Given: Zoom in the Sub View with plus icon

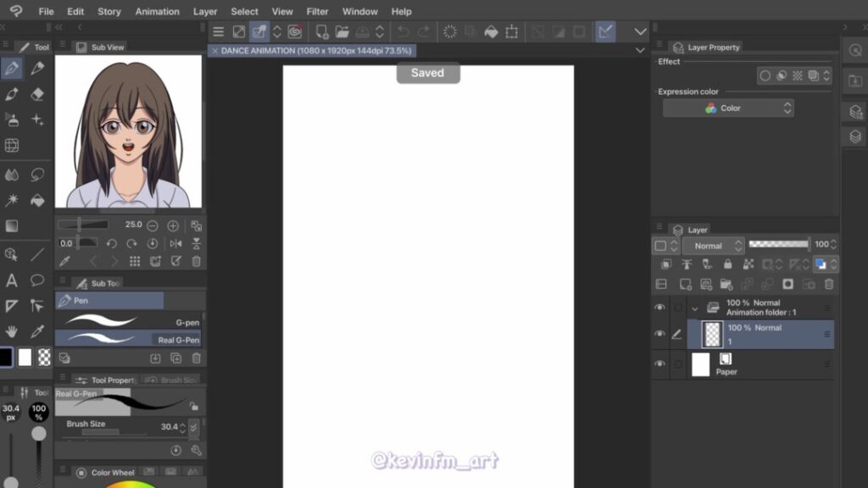Looking at the screenshot, I should (173, 225).
